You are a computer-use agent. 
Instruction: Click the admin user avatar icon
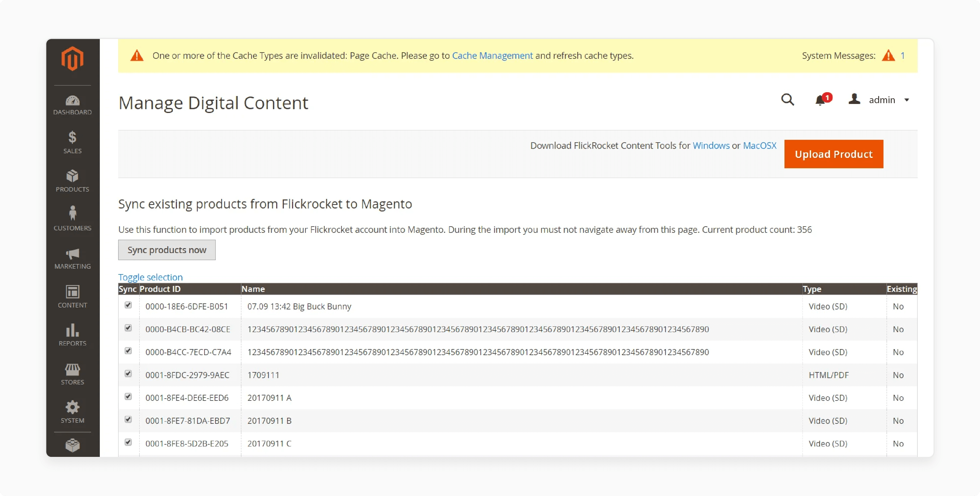click(854, 99)
